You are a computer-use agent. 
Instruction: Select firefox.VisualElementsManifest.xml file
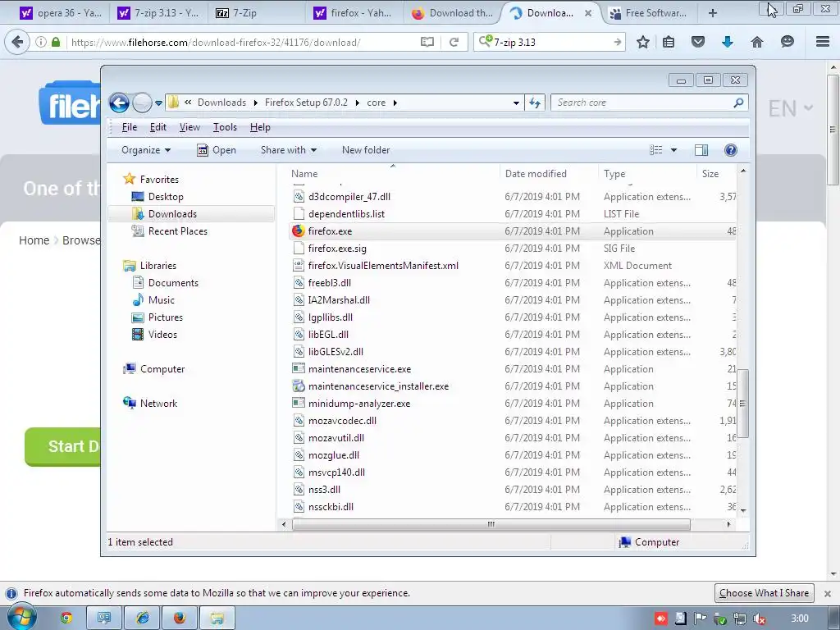(383, 265)
